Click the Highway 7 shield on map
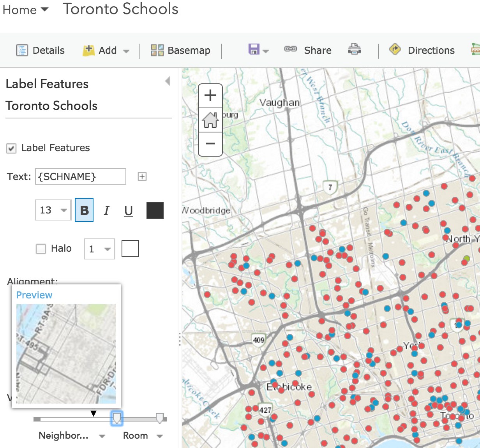480x448 pixels. click(330, 187)
